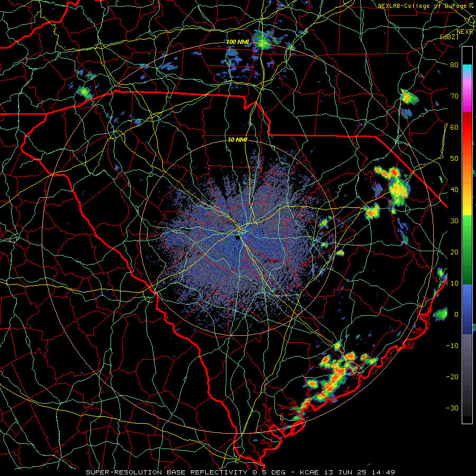Click the NEXLAB-College of DuPage credit text
The image size is (476, 476).
(x=422, y=6)
